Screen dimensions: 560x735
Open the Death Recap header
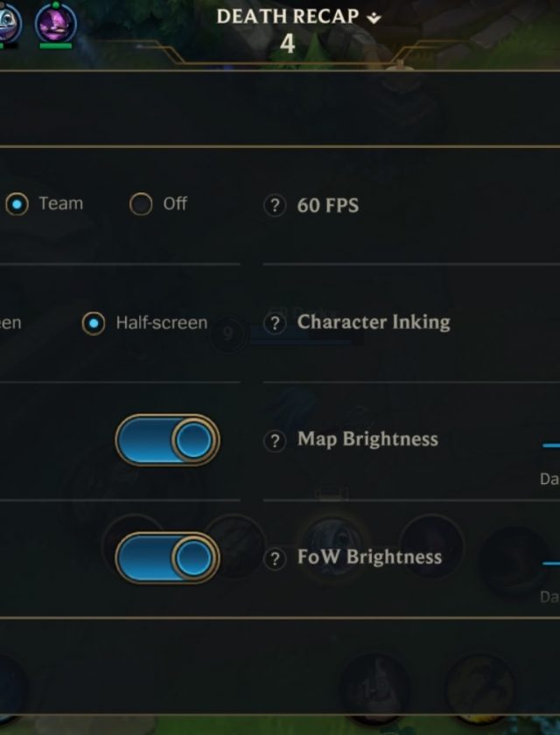click(x=287, y=17)
